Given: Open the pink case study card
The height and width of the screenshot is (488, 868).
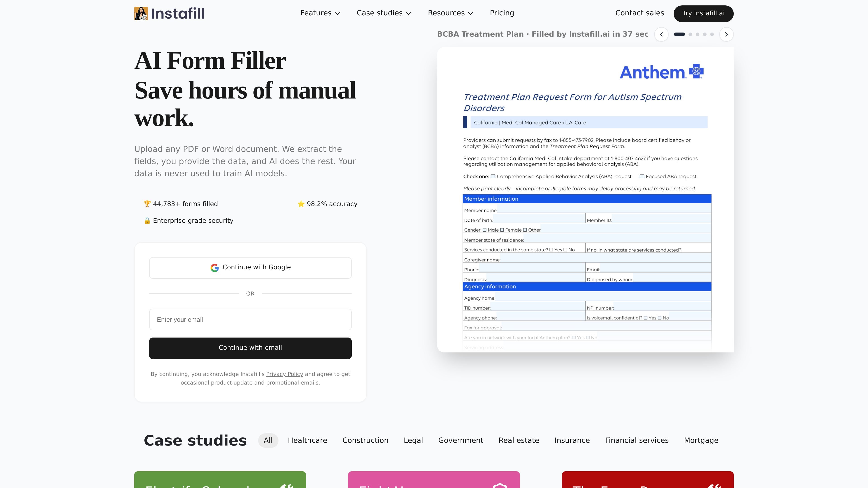Looking at the screenshot, I should click(x=434, y=480).
